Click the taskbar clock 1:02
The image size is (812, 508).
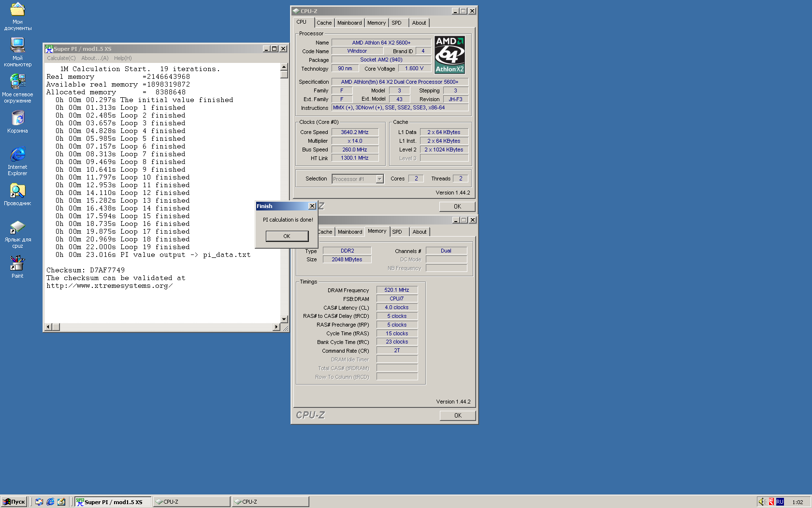(x=797, y=502)
